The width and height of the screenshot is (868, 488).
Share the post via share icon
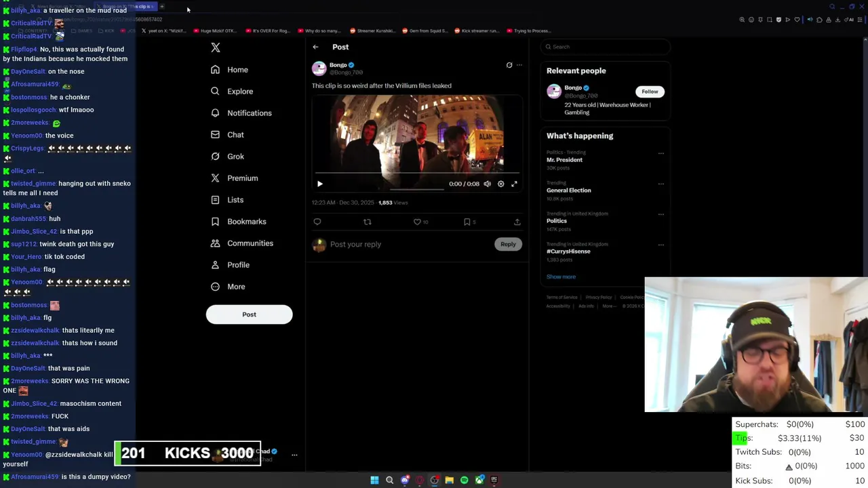(x=517, y=222)
